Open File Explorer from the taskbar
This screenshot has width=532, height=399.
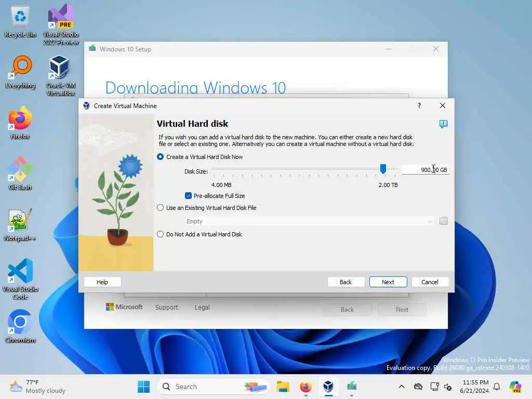pos(283,387)
